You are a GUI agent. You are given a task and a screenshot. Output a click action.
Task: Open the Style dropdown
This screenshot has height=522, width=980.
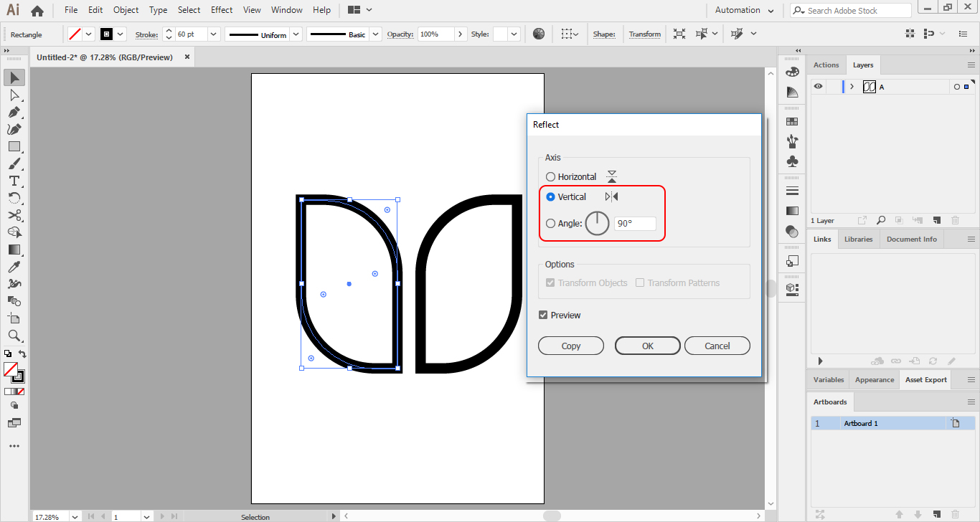[x=514, y=34]
